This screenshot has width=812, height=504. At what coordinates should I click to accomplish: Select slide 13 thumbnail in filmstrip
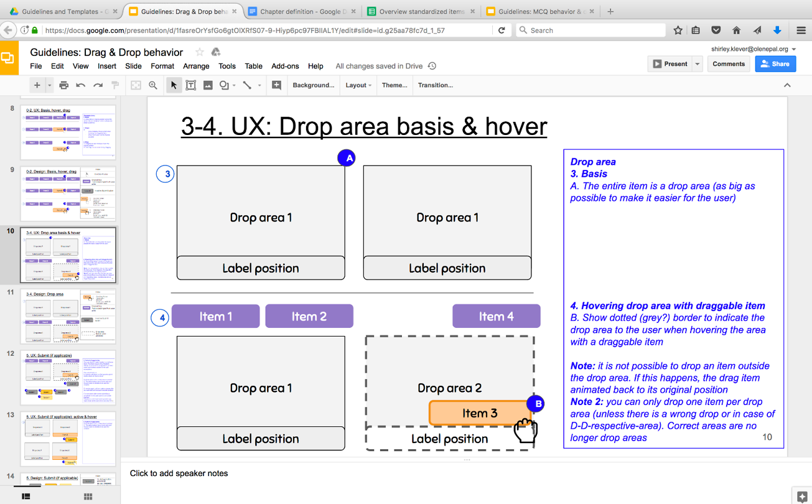[68, 439]
